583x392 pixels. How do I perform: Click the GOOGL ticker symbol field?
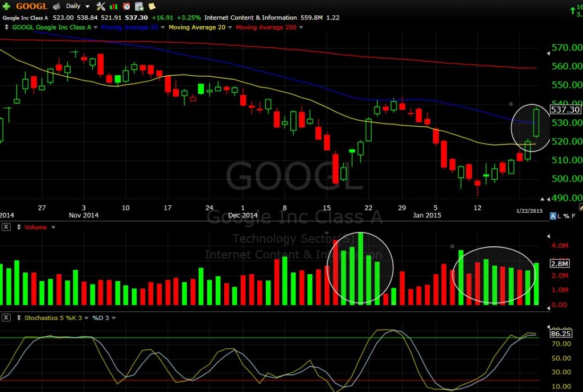[x=32, y=6]
